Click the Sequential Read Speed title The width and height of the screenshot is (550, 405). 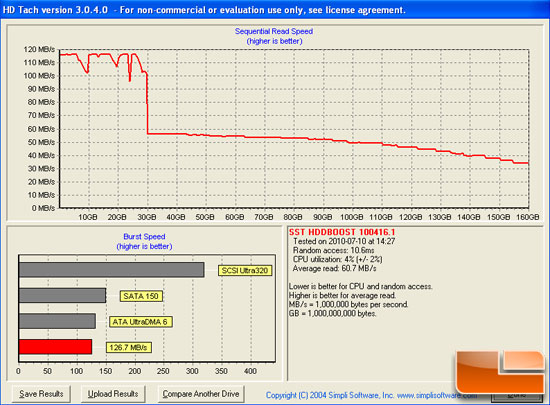point(274,31)
